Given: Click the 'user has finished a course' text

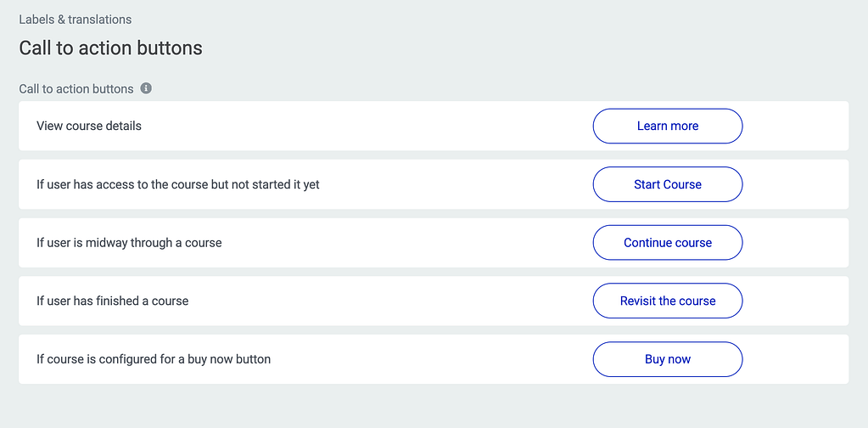Looking at the screenshot, I should click(112, 301).
